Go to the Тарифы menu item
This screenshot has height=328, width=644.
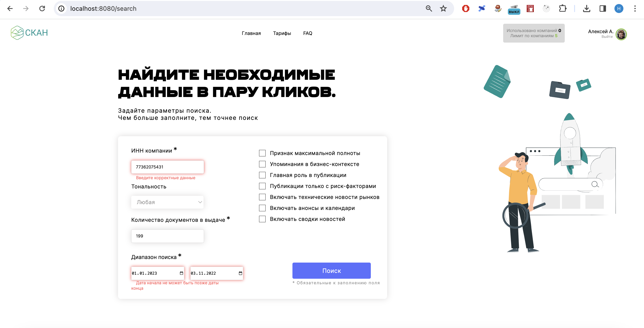[x=282, y=33]
